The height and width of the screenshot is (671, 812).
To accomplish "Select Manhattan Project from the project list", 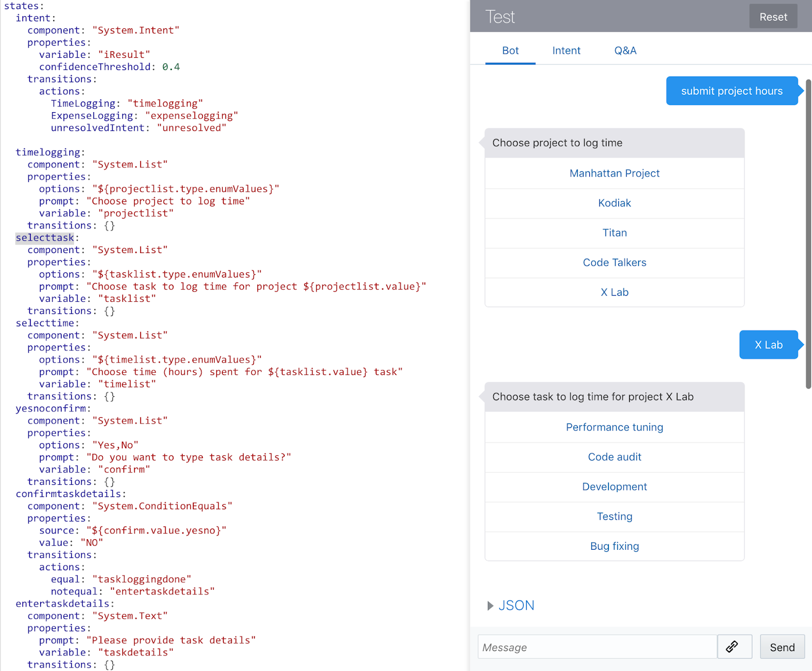I will [614, 173].
